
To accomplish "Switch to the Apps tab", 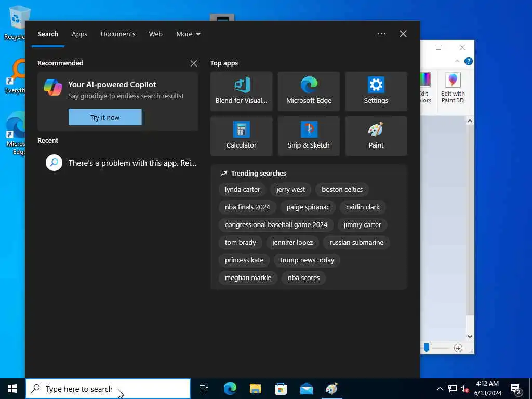I will click(x=79, y=34).
